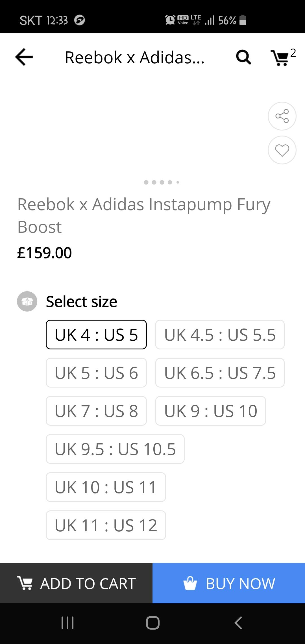This screenshot has height=644, width=305.
Task: Tap the ADD TO CART button
Action: (76, 583)
